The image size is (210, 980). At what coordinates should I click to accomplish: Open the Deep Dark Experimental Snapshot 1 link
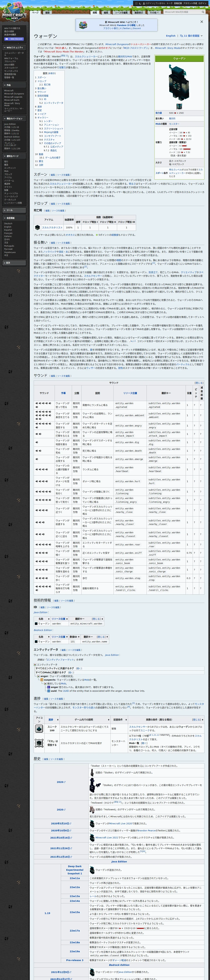[x=75, y=870]
